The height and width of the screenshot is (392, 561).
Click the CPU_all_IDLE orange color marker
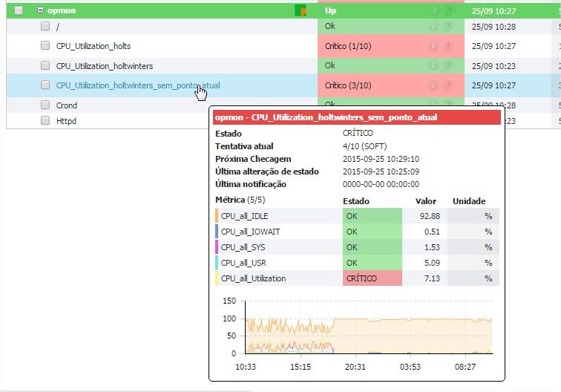[x=217, y=215]
